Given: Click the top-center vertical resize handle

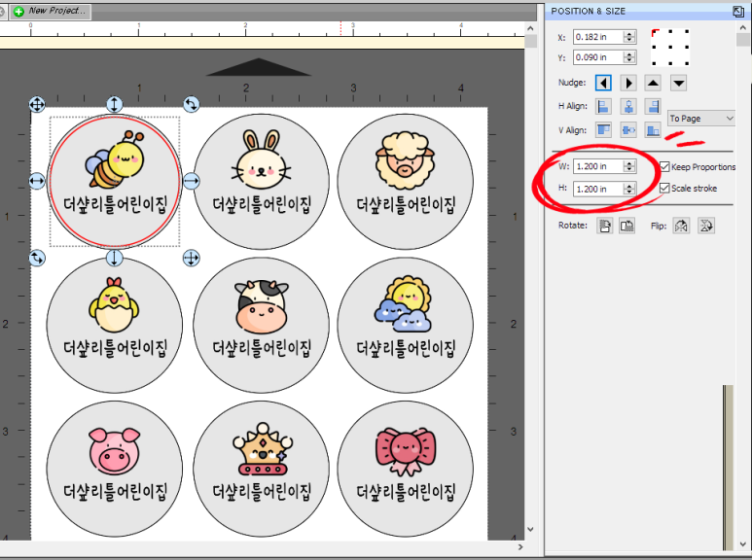Looking at the screenshot, I should (114, 104).
